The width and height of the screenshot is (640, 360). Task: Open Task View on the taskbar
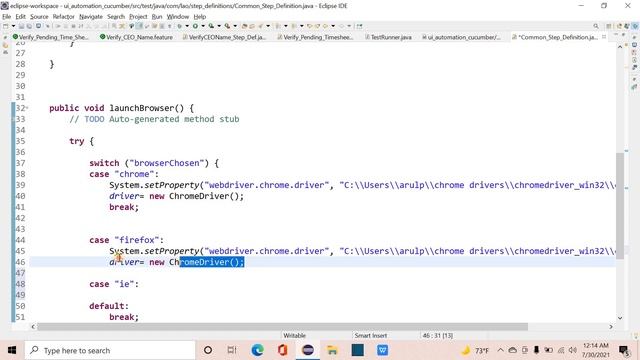pyautogui.click(x=232, y=350)
